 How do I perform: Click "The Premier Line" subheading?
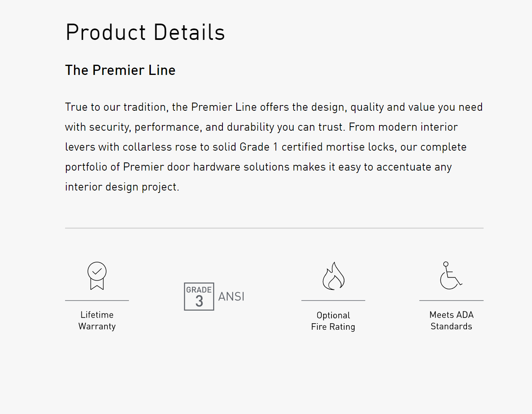click(120, 70)
